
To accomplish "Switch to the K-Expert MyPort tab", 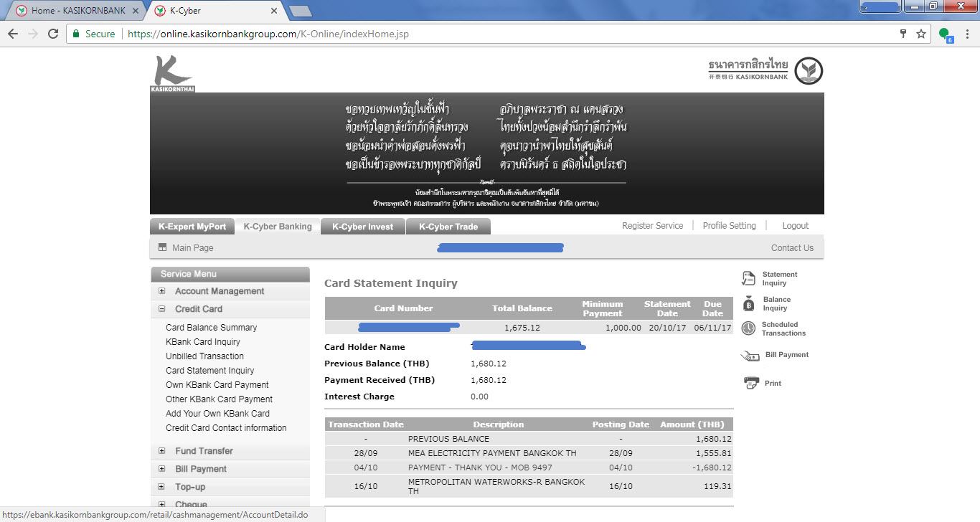I will (x=192, y=227).
